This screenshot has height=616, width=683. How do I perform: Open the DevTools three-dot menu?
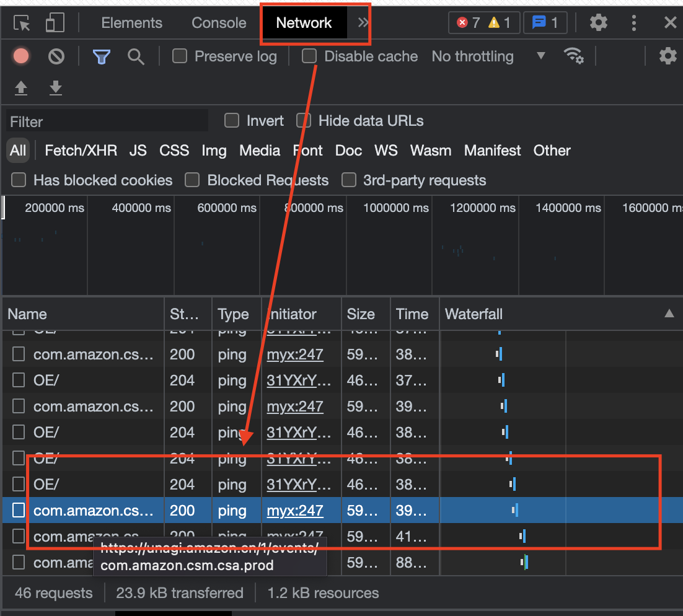pos(633,24)
